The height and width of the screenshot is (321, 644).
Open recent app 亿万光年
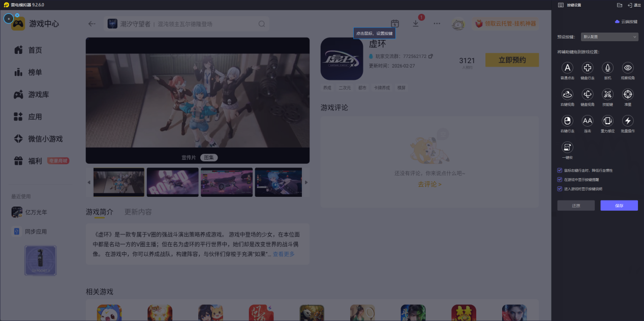(29, 212)
